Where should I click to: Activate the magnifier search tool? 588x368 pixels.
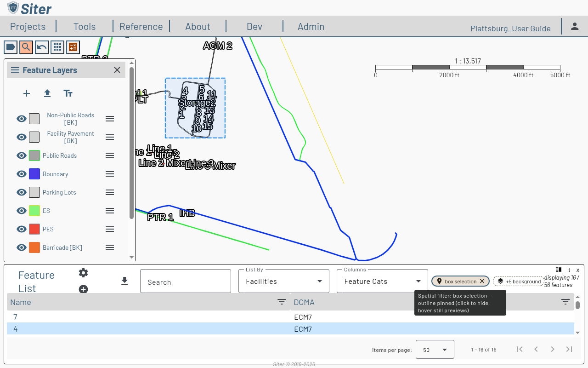(26, 47)
